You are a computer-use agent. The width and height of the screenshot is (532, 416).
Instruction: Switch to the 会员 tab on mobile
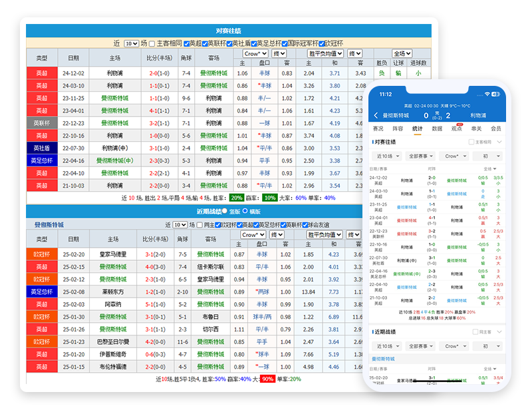[496, 128]
